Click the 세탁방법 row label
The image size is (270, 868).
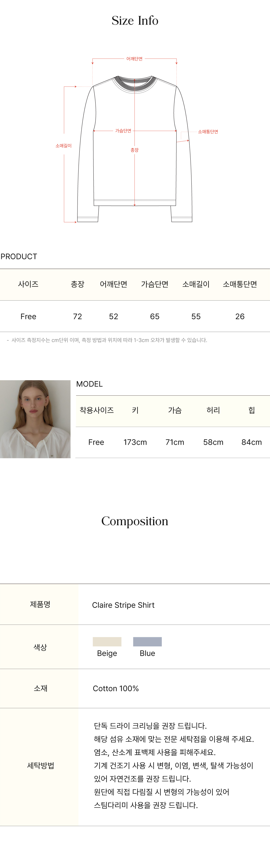(40, 765)
